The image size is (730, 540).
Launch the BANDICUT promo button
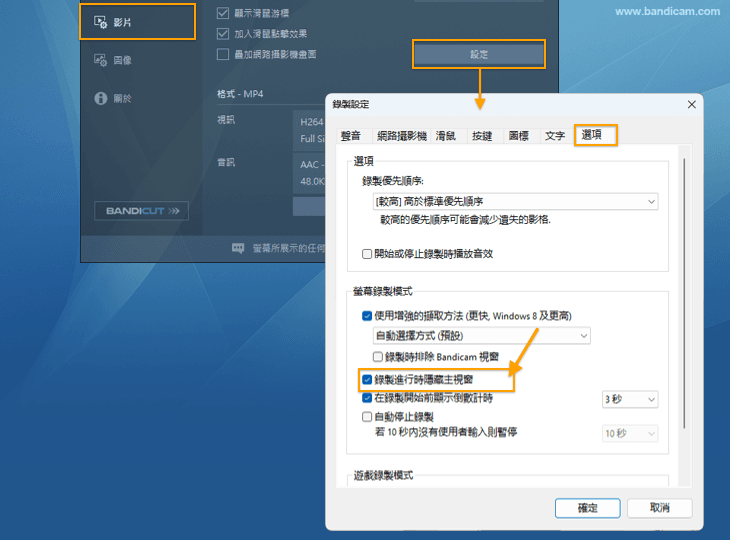pyautogui.click(x=140, y=211)
